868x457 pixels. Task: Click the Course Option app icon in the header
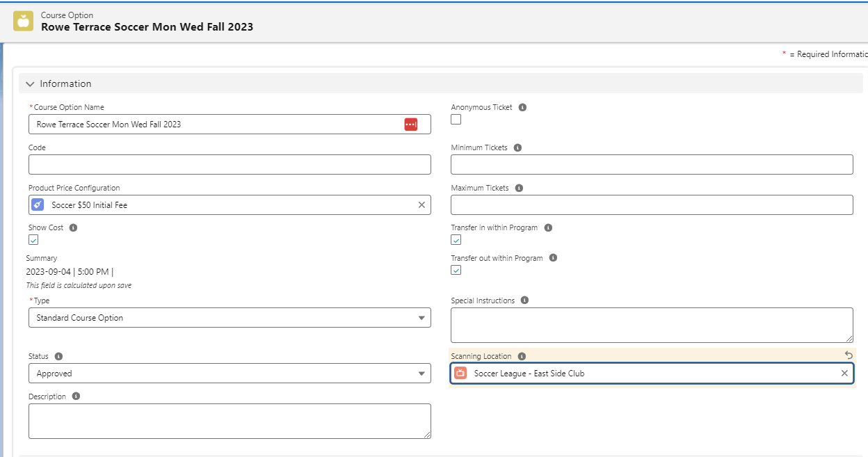23,21
